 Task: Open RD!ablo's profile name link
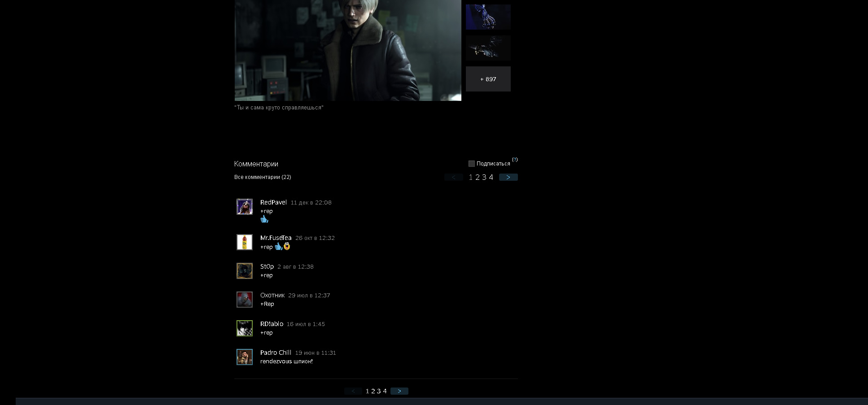click(x=272, y=324)
